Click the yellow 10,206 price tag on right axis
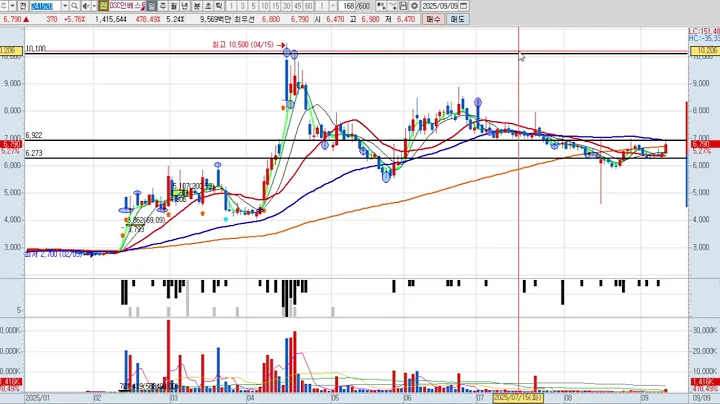 tap(706, 50)
